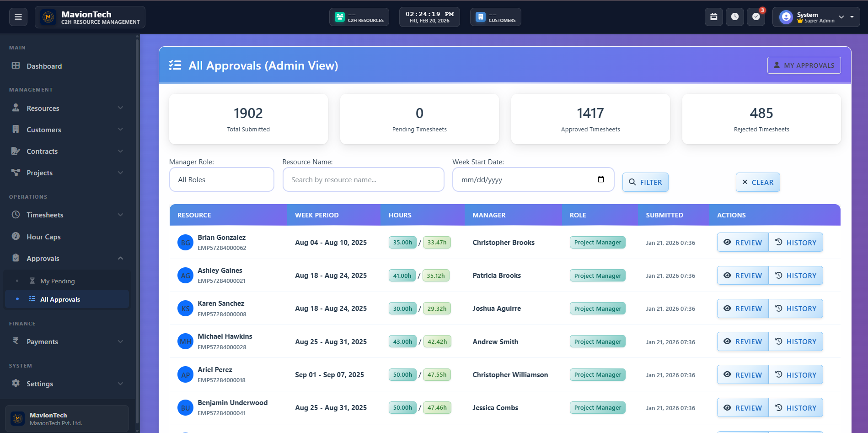The image size is (868, 433).
Task: Open the Manager Role dropdown
Action: click(x=221, y=179)
